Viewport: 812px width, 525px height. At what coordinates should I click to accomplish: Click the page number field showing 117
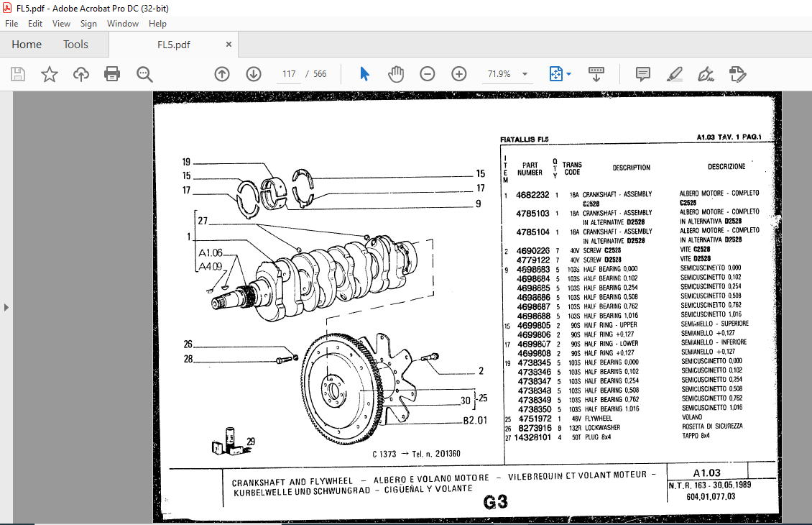(289, 74)
